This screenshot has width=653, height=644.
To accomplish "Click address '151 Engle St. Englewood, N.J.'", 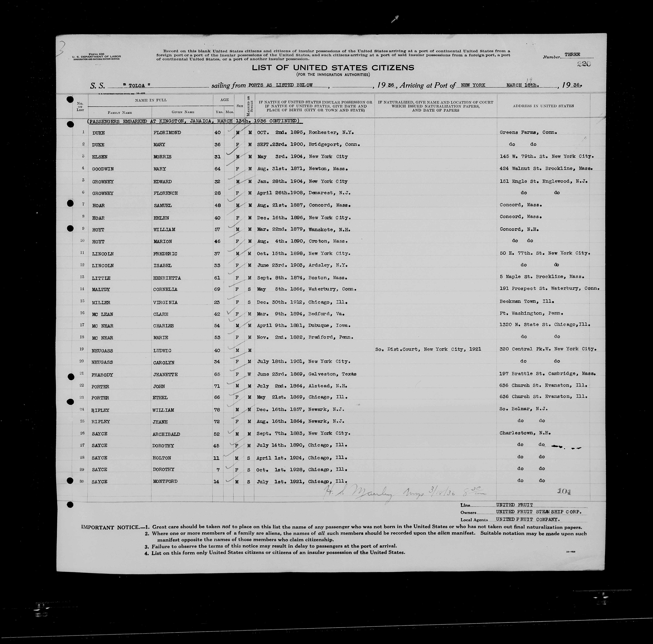I will [x=543, y=181].
